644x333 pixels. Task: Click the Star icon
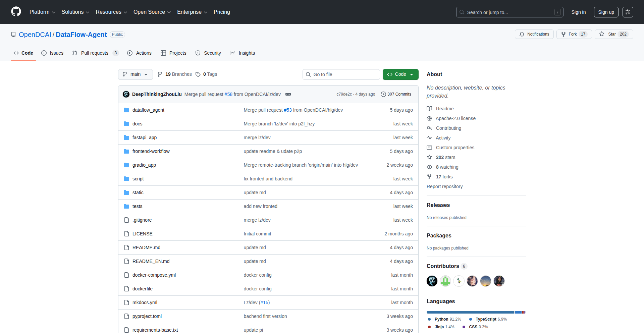click(602, 34)
